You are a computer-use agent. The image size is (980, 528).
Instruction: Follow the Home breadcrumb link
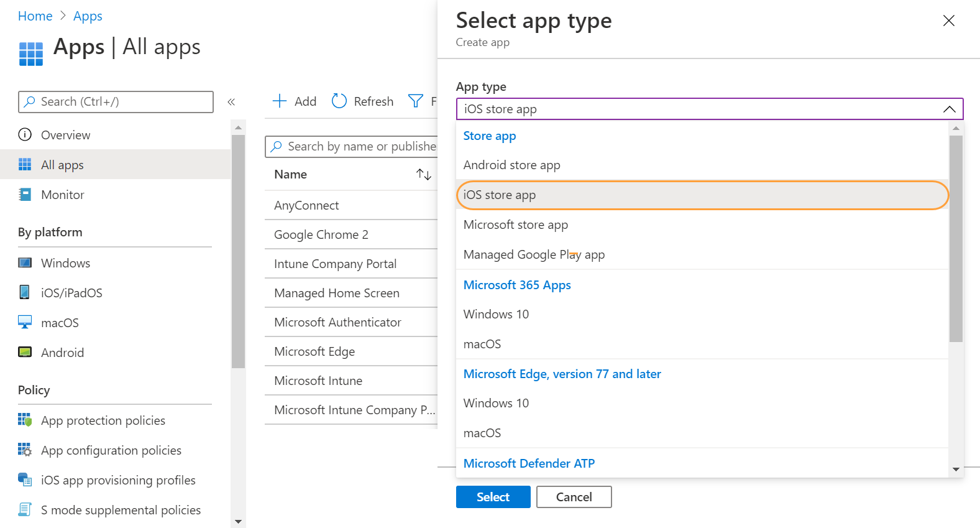35,16
